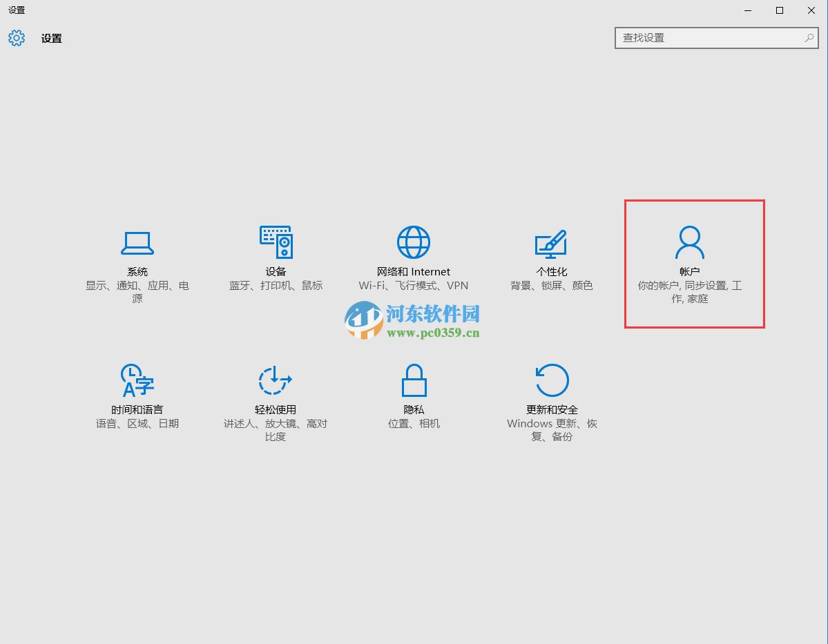Click the 帐户 (Accounts) person icon

pos(689,242)
